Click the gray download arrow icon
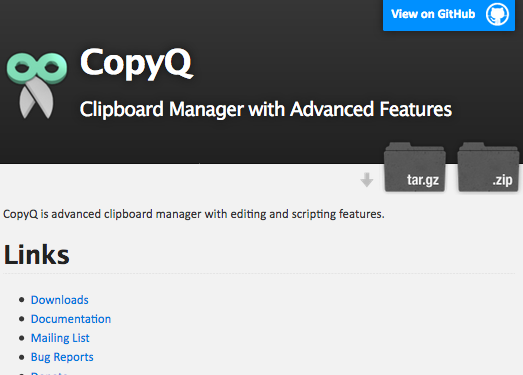The image size is (523, 375). click(x=367, y=180)
